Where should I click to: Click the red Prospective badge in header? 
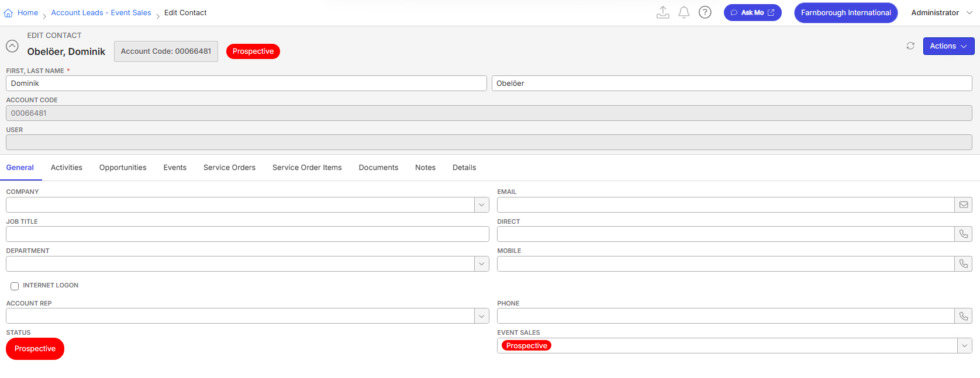tap(253, 51)
